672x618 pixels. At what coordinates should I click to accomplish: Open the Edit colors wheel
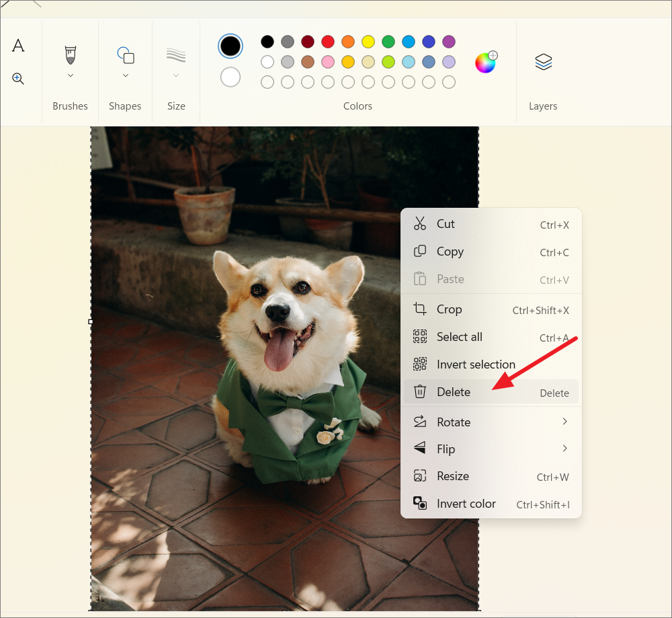pyautogui.click(x=486, y=62)
